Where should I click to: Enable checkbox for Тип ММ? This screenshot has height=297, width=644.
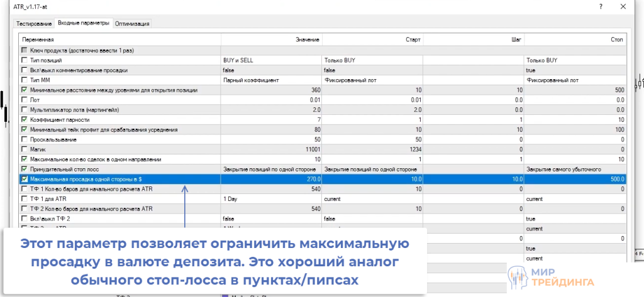[25, 80]
